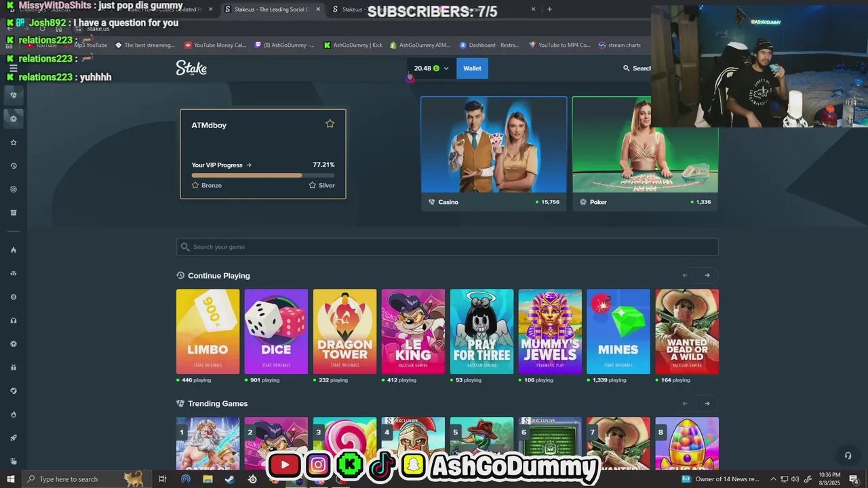
Task: Open the balance currency dropdown showing 20.48
Action: 431,68
